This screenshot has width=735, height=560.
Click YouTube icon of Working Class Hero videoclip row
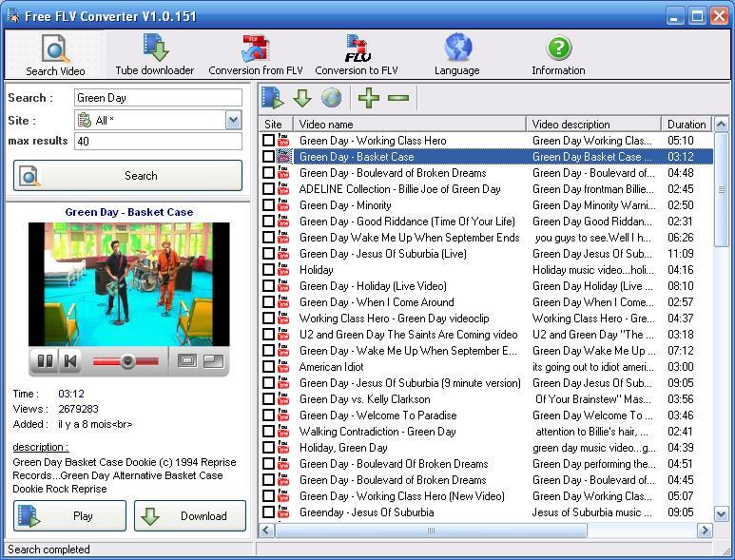(283, 319)
